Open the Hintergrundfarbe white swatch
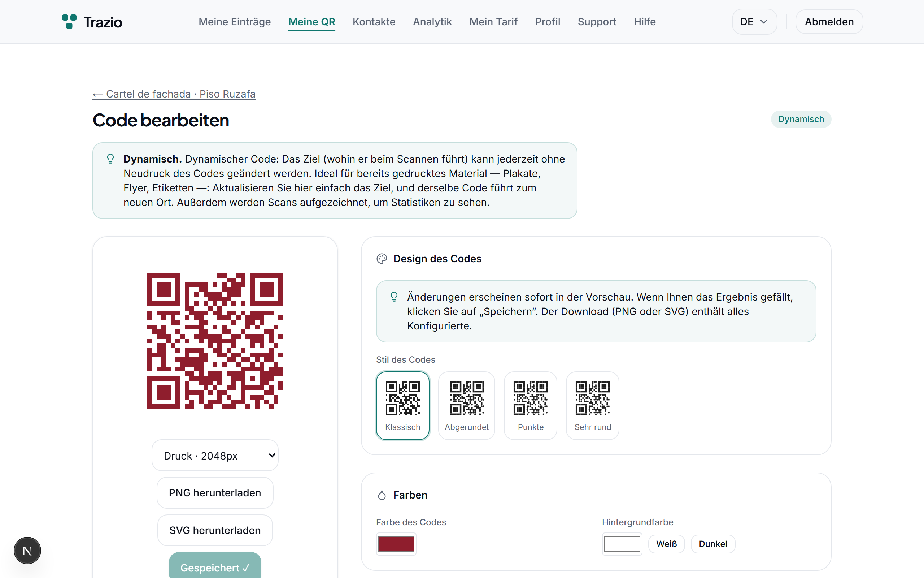The width and height of the screenshot is (924, 578). 622,544
